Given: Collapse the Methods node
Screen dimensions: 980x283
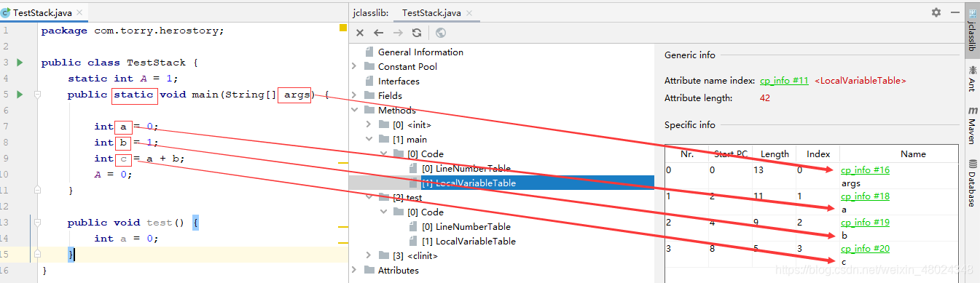Looking at the screenshot, I should pos(354,110).
